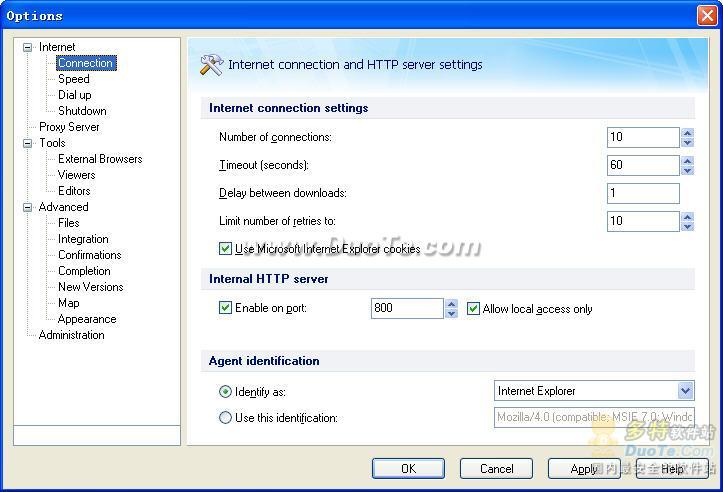Increase Timeout seconds with up arrow

pos(687,161)
